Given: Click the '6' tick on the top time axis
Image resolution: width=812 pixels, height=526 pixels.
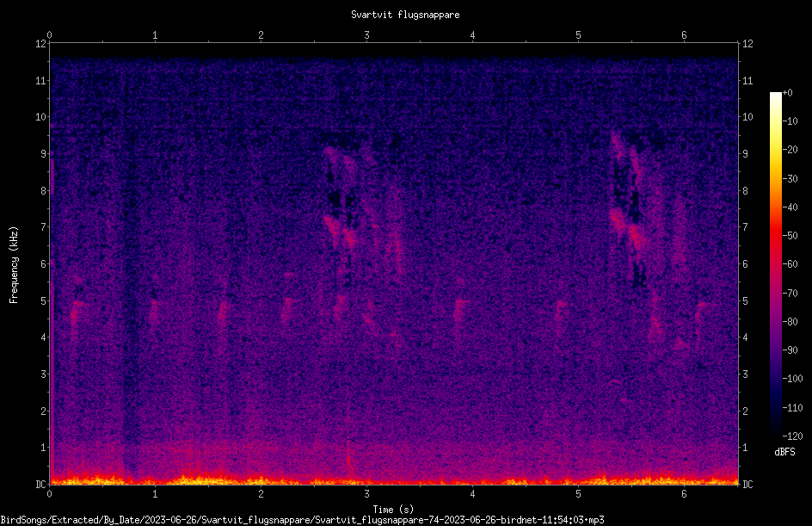Looking at the screenshot, I should [684, 35].
